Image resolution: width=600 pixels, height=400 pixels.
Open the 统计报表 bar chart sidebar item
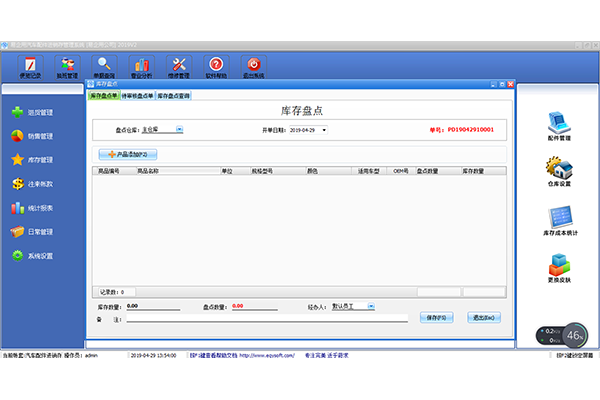[32, 208]
